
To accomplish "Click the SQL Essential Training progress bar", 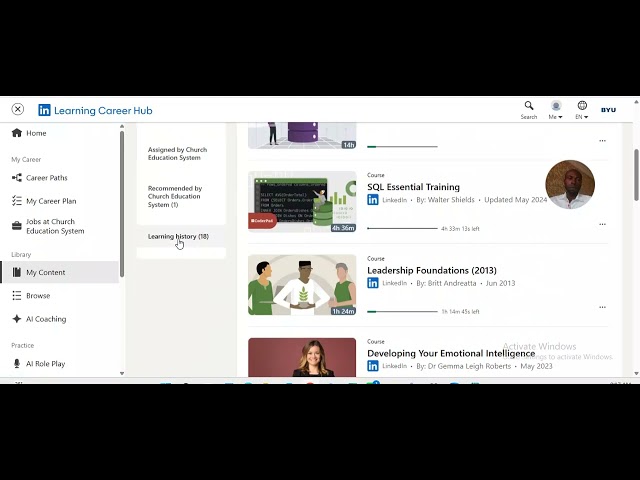I will point(402,229).
